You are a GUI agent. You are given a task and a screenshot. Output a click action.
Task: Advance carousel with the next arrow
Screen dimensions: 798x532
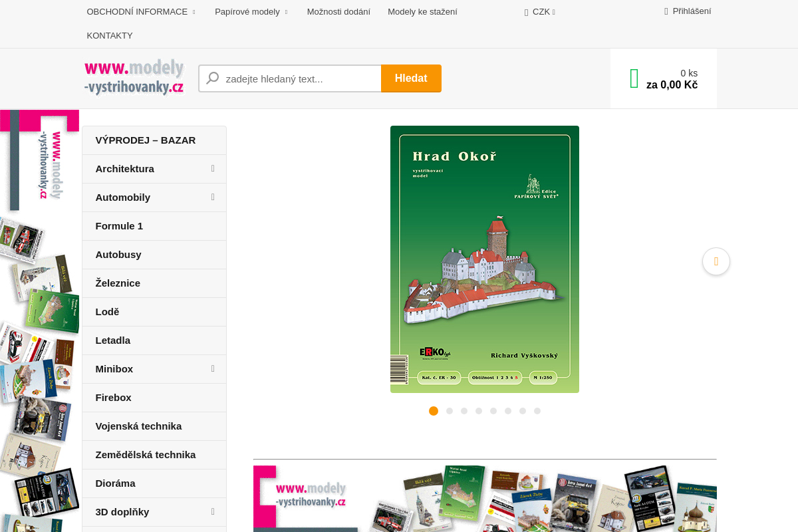716,261
